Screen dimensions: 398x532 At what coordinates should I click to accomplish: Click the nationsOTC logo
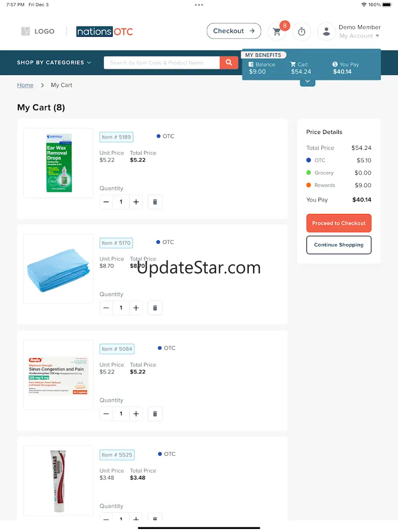point(104,32)
